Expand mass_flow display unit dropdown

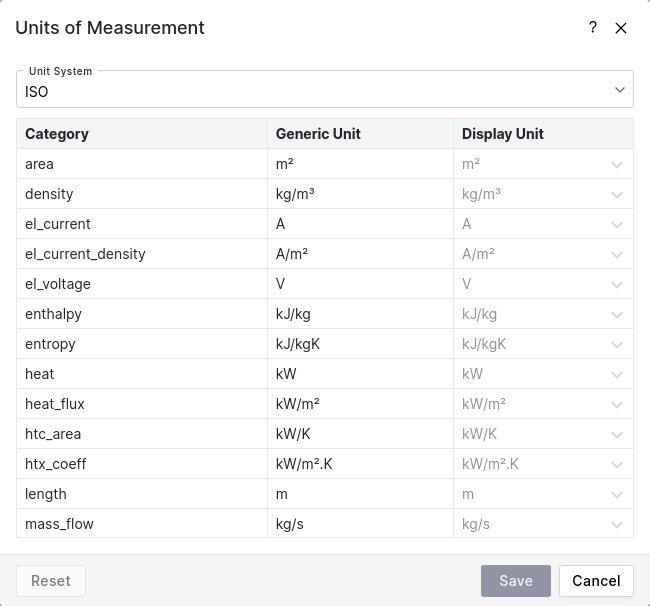(617, 524)
